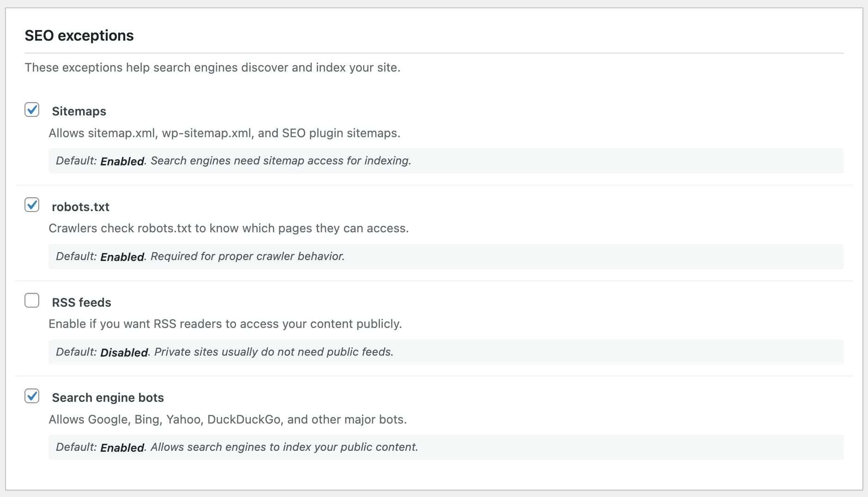Select the sitemap.xml description text
Image resolution: width=868 pixels, height=497 pixels.
[x=224, y=133]
